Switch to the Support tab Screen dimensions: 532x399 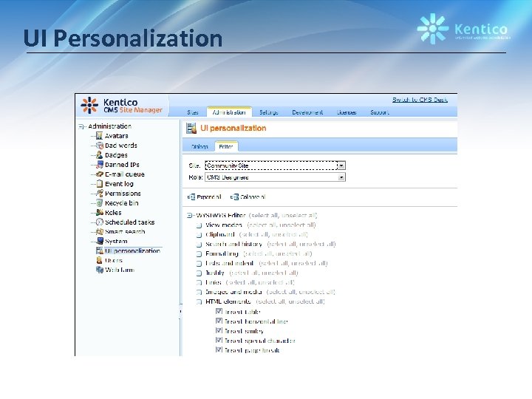(x=380, y=112)
